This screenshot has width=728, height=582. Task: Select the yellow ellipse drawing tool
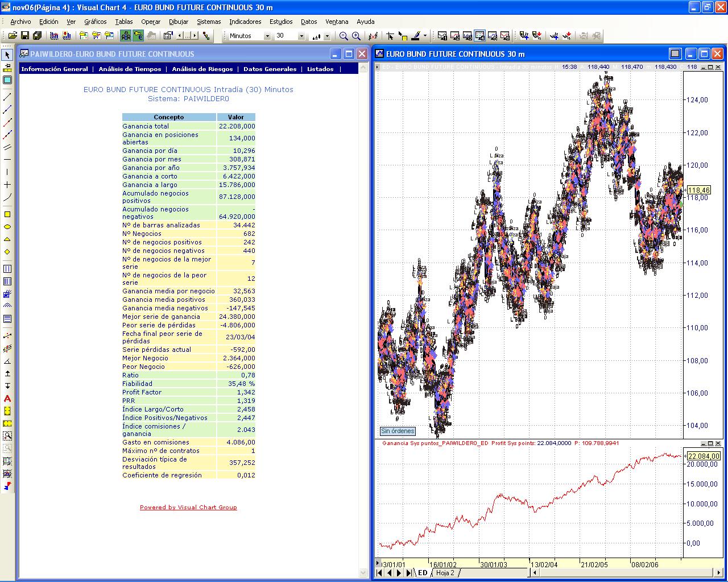(7, 227)
